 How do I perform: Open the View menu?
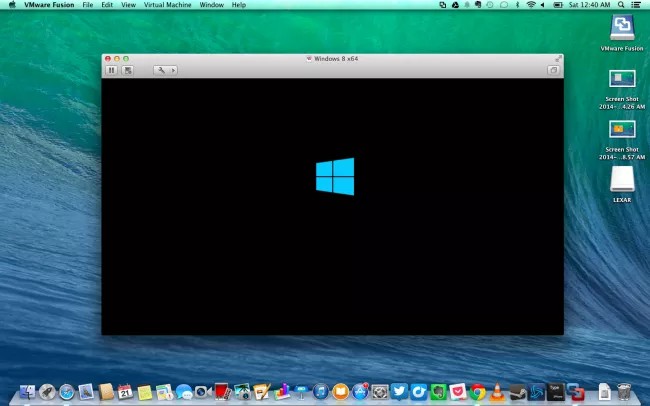(129, 5)
